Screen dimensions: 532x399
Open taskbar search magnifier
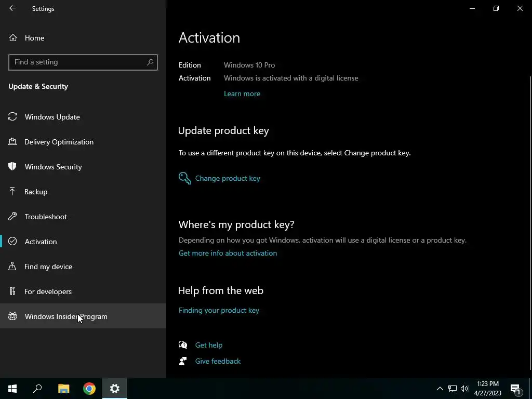(37, 389)
